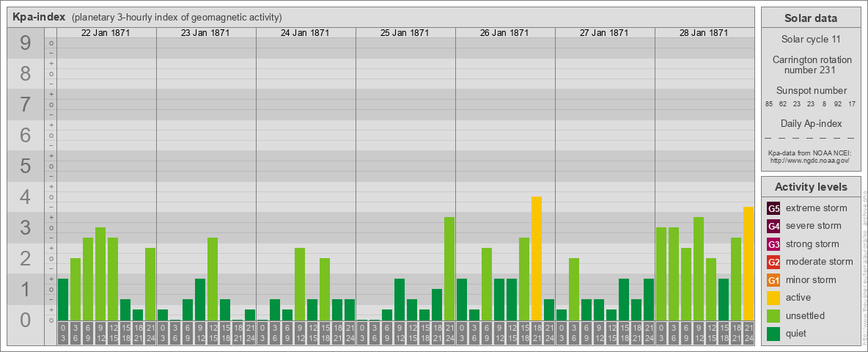868x352 pixels.
Task: Click the sunspot number value 92
Action: [x=837, y=104]
